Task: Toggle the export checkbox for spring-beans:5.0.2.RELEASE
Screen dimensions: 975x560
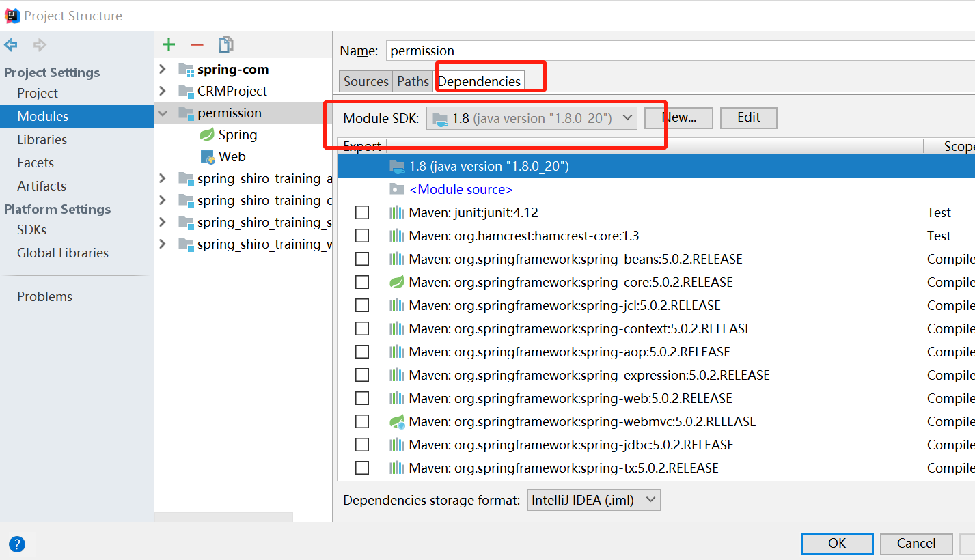Action: coord(362,259)
